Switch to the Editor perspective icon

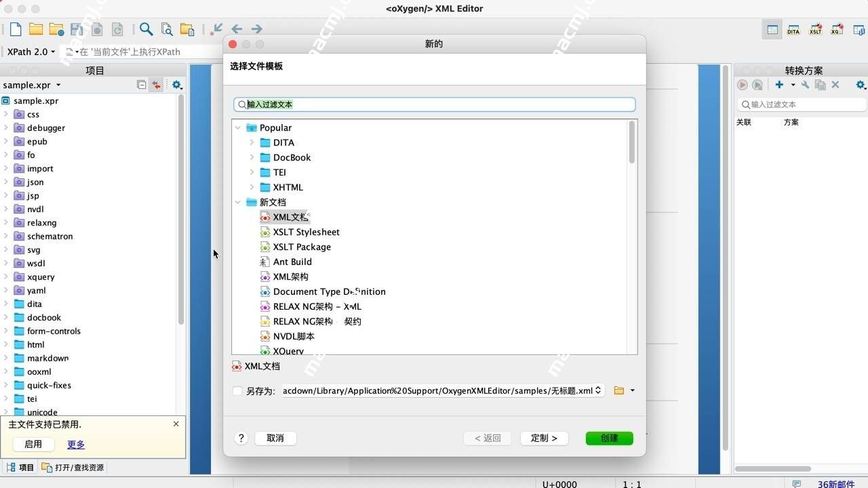pyautogui.click(x=772, y=29)
